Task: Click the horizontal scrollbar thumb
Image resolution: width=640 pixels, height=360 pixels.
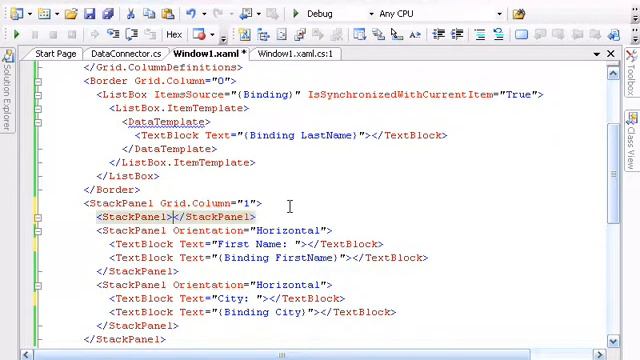Action: [x=282, y=355]
